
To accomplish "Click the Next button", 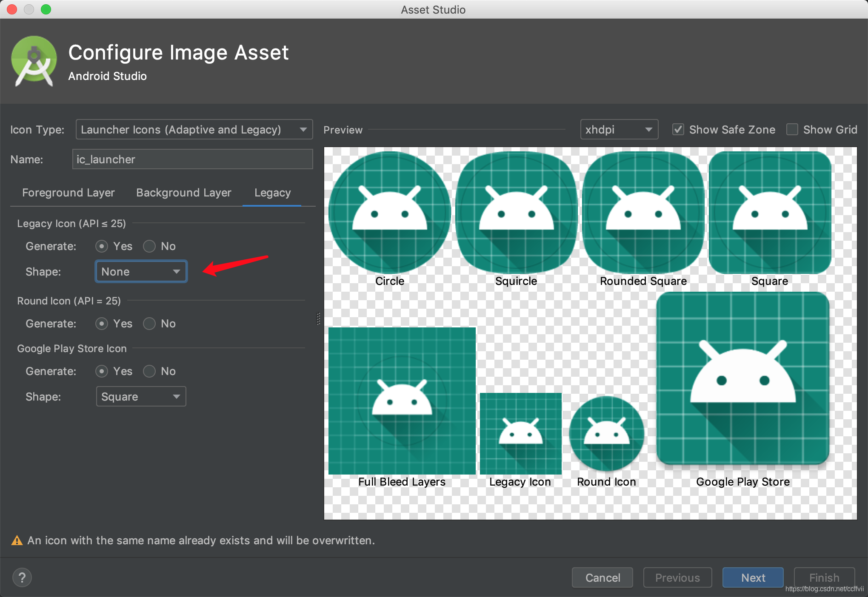I will pos(753,577).
